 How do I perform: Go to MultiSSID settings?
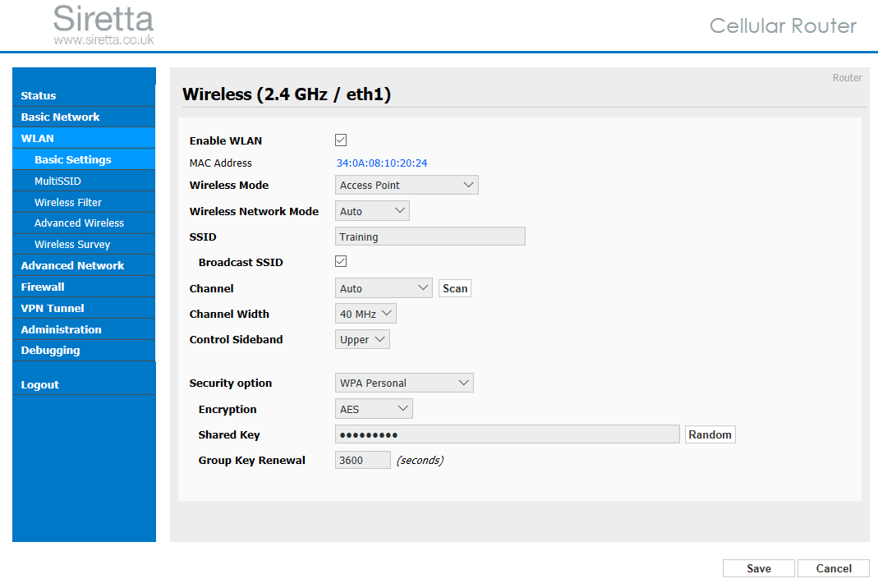tap(84, 181)
